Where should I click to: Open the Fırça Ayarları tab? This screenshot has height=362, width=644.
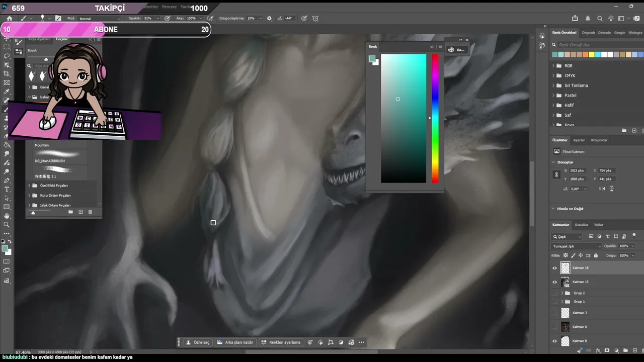pos(39,39)
